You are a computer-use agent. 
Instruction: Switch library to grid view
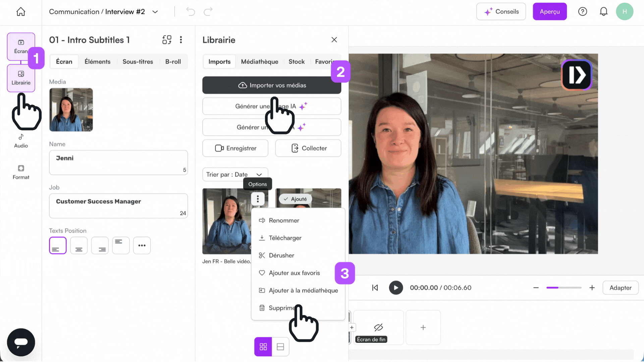click(263, 347)
